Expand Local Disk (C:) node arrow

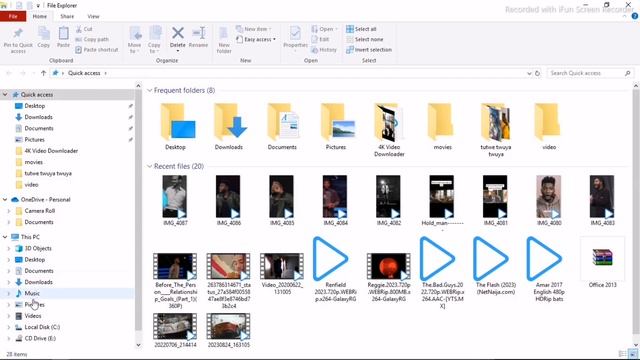tap(9, 327)
